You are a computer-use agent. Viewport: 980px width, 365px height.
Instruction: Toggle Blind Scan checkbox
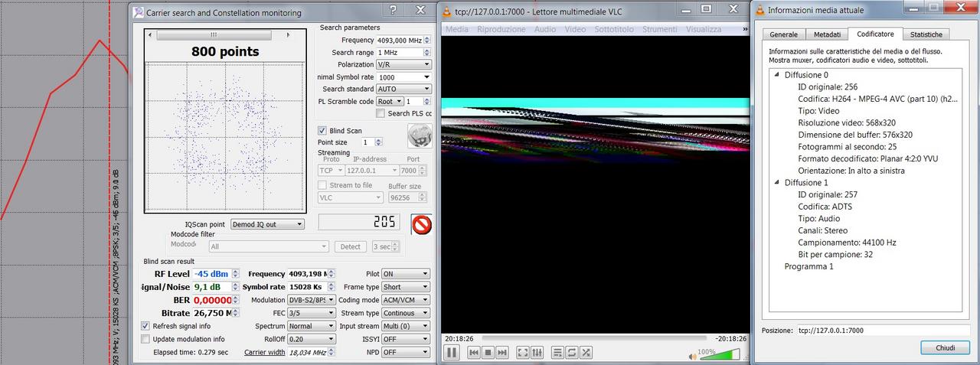tap(322, 131)
